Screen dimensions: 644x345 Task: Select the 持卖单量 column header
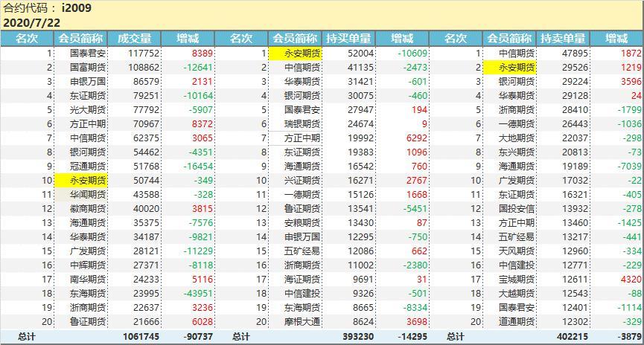(563, 39)
